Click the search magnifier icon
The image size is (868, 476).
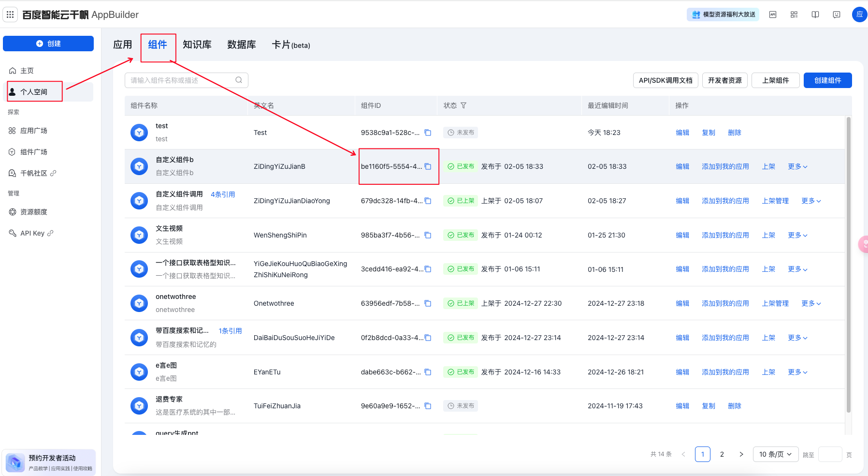[239, 80]
